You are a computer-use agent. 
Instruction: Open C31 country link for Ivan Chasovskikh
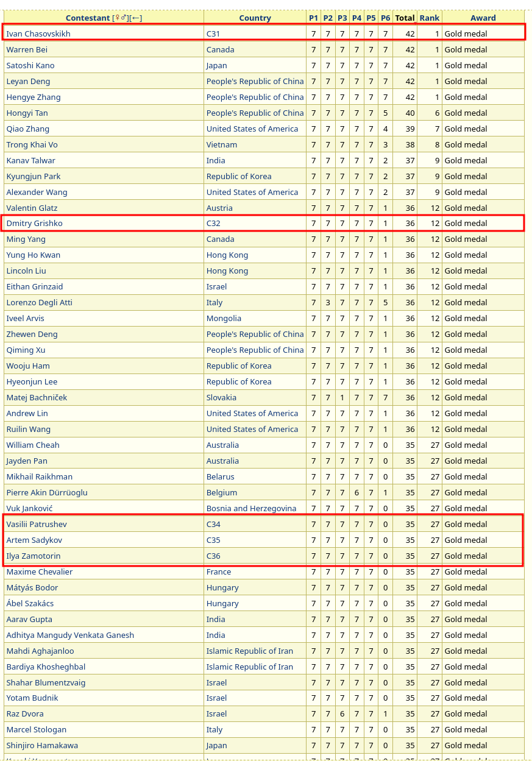pyautogui.click(x=213, y=34)
